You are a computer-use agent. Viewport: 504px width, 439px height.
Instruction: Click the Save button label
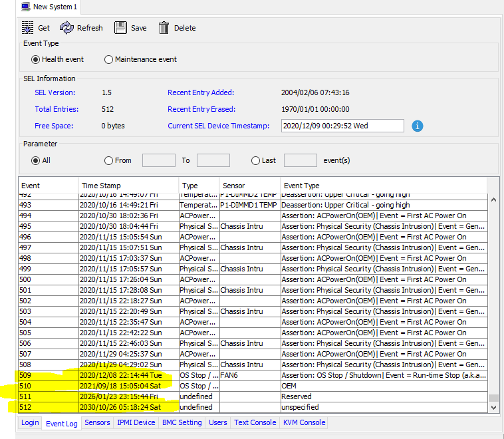click(138, 28)
